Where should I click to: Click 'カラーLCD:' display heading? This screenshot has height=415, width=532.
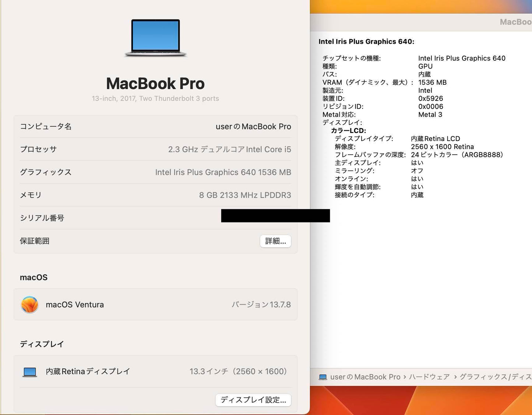tap(348, 131)
